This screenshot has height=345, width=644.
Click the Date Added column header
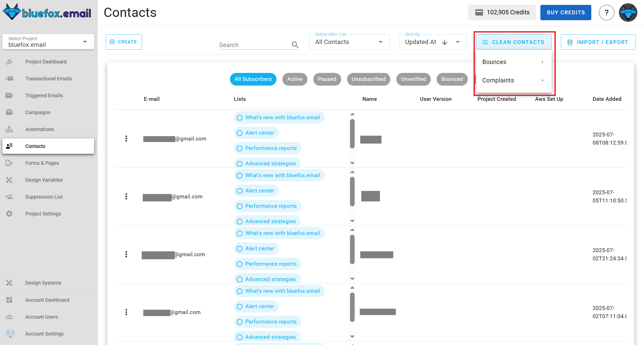[x=607, y=99]
